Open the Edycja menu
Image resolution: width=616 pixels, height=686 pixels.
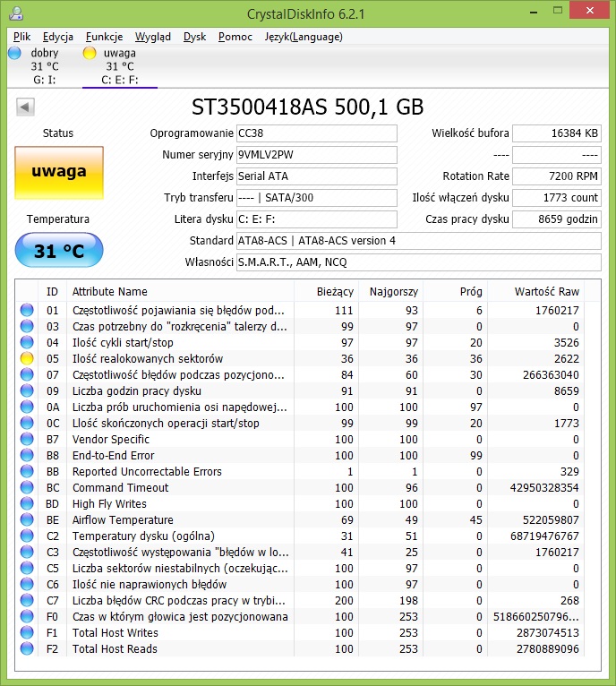(x=57, y=37)
